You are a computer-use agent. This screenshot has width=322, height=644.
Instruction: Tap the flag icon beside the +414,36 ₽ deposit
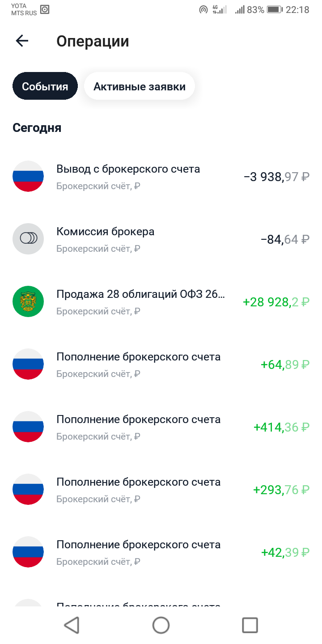click(x=28, y=427)
